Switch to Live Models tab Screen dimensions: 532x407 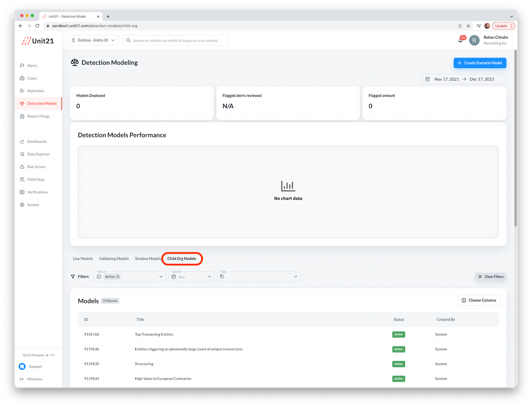83,259
